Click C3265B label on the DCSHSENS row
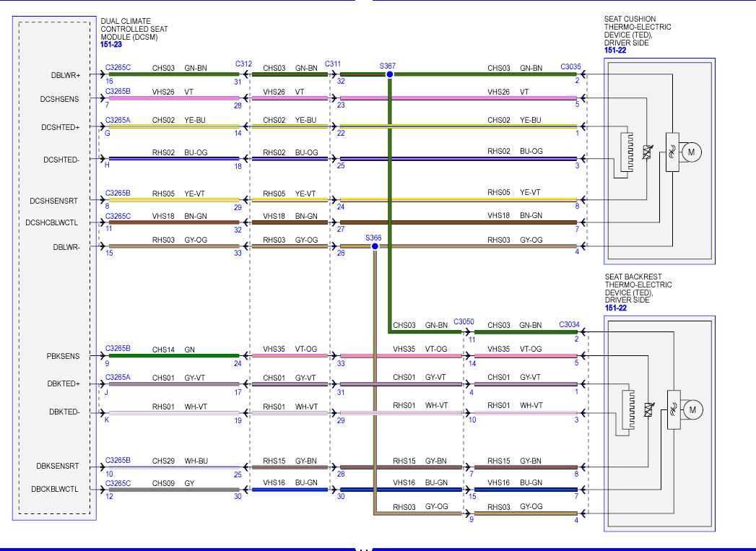The image size is (756, 551). (118, 91)
